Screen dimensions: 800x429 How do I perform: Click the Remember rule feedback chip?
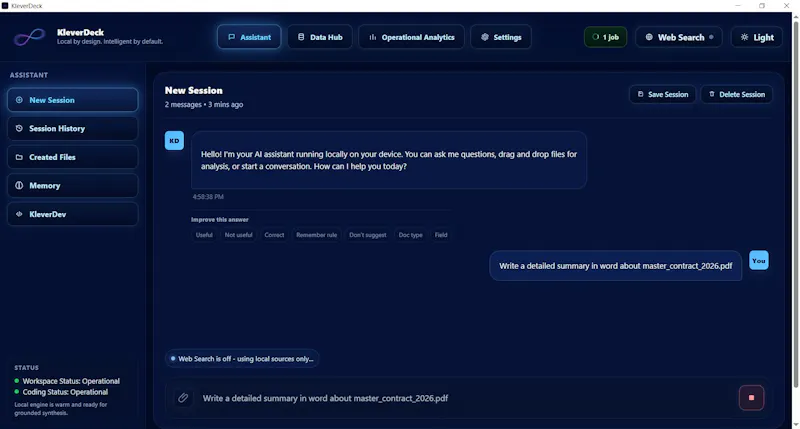click(x=316, y=235)
